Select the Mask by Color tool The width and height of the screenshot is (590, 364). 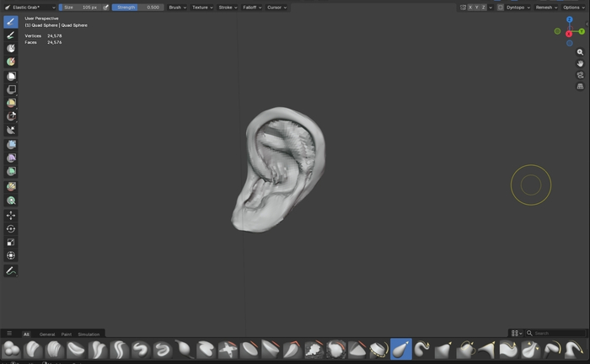[x=11, y=201]
